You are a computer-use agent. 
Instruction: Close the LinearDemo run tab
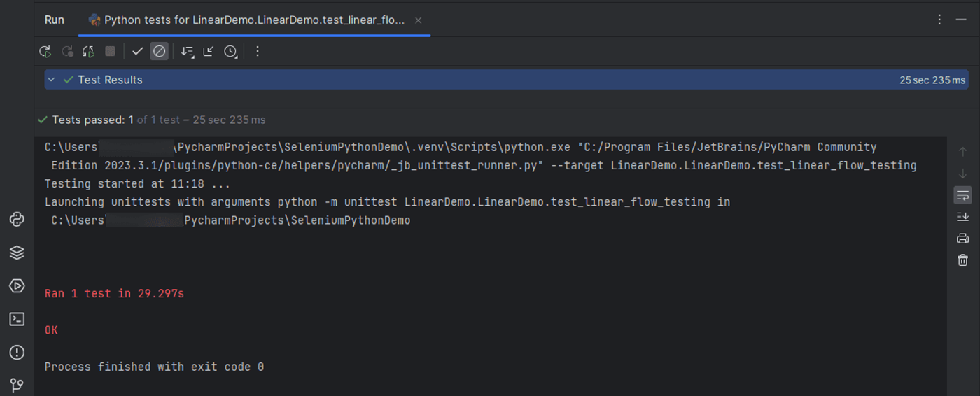418,20
